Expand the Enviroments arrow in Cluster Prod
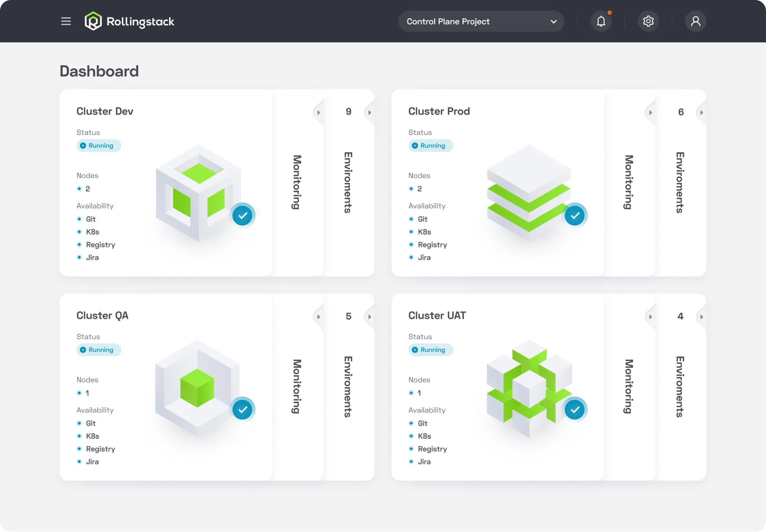 [x=701, y=112]
